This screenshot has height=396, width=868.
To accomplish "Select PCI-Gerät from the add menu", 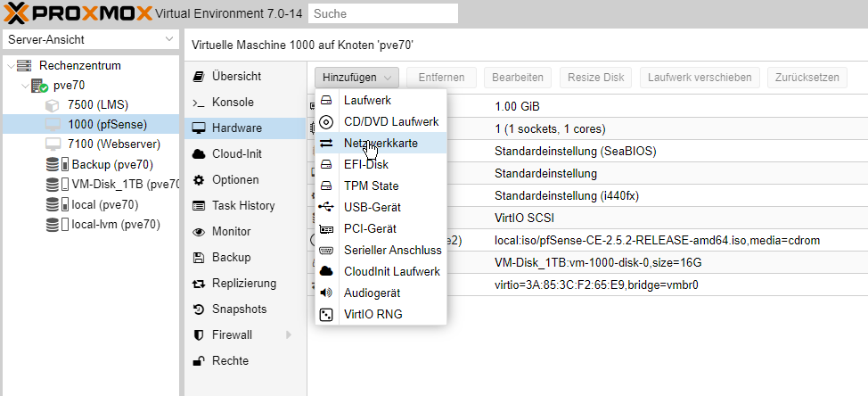I will pos(381,228).
